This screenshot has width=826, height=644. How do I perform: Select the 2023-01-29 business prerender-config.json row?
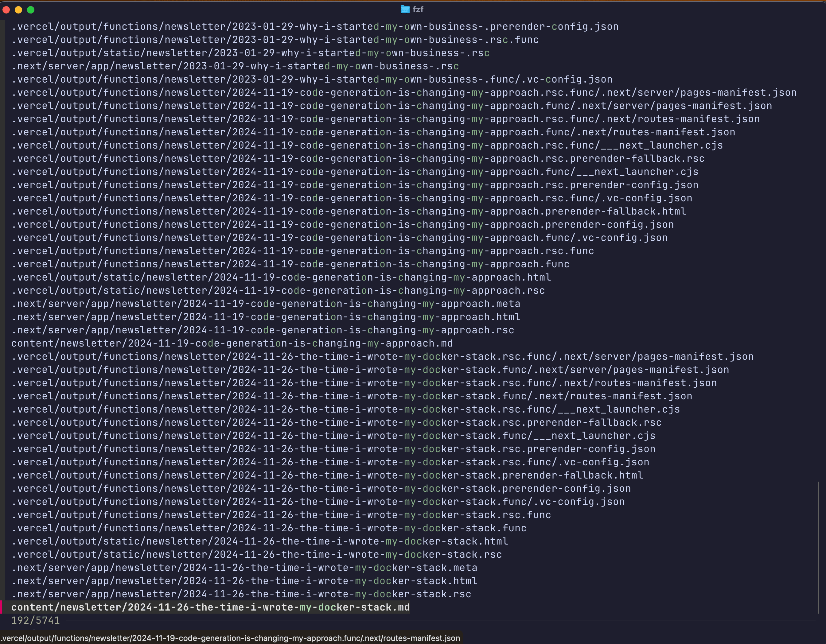click(x=315, y=26)
